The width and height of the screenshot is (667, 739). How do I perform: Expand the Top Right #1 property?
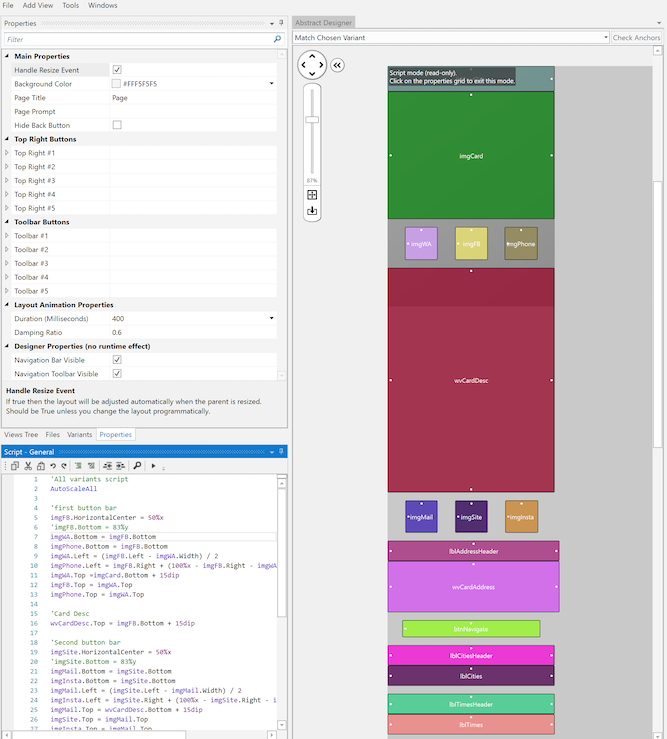pyautogui.click(x=7, y=153)
